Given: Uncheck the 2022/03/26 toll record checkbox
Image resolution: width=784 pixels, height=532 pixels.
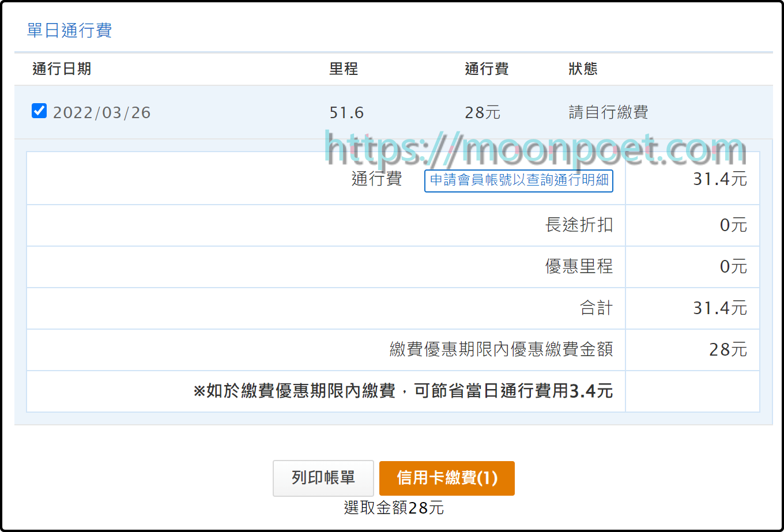Looking at the screenshot, I should coord(39,111).
